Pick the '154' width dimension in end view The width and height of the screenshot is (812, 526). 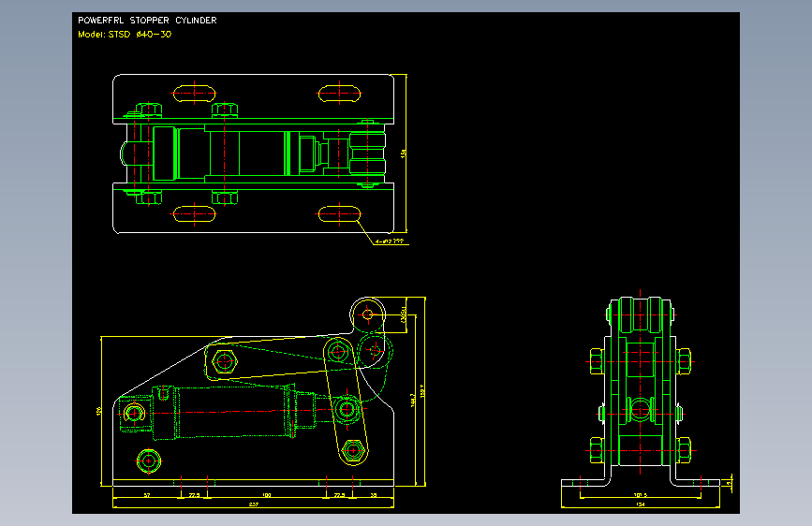(x=641, y=504)
